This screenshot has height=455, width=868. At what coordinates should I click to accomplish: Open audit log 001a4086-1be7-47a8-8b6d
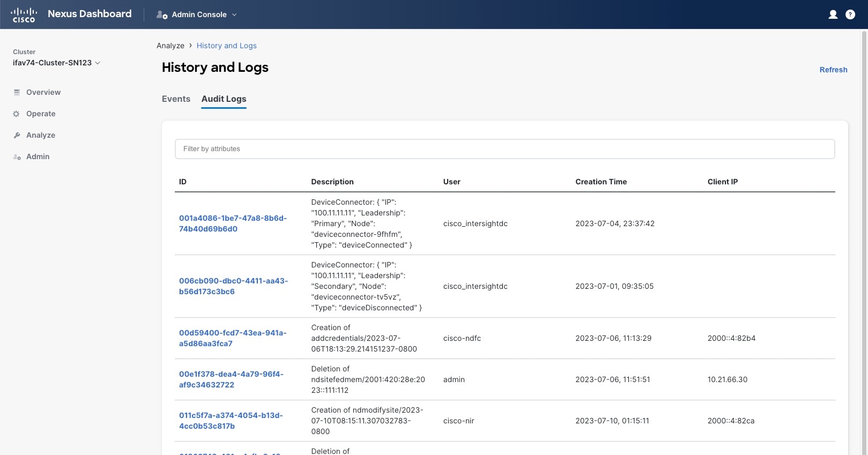coord(233,223)
